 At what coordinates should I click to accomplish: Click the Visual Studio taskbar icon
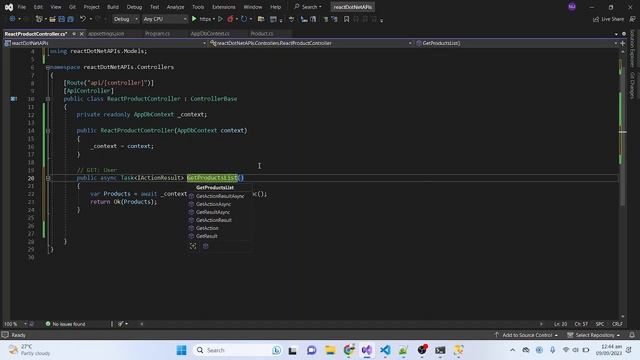[367, 350]
